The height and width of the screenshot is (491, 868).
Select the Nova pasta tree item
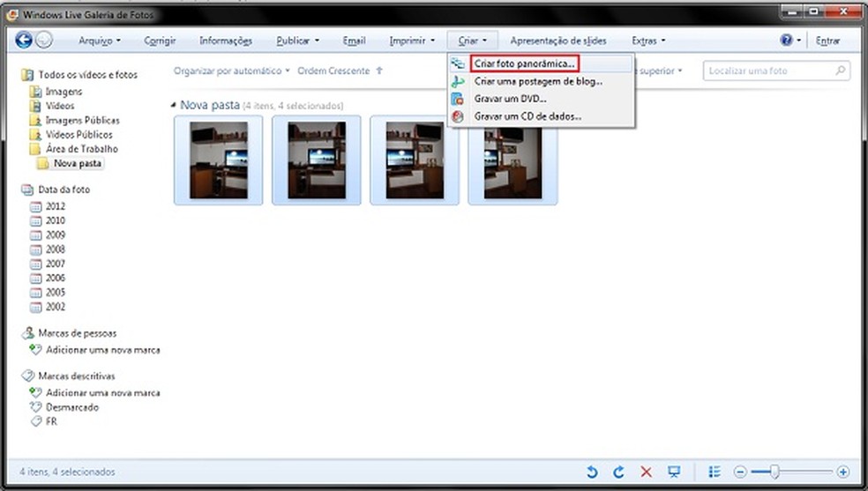point(77,163)
